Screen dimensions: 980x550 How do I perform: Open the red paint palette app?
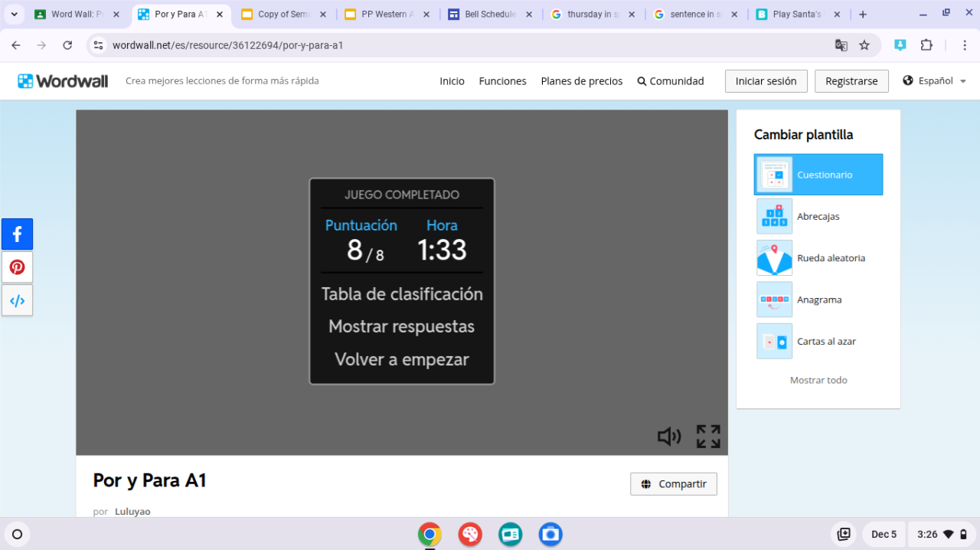pyautogui.click(x=470, y=534)
